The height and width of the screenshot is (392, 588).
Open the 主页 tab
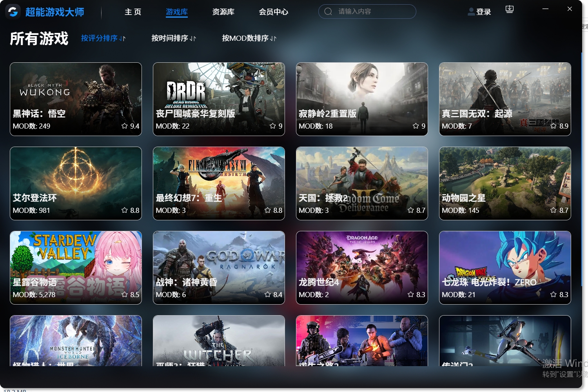(133, 12)
